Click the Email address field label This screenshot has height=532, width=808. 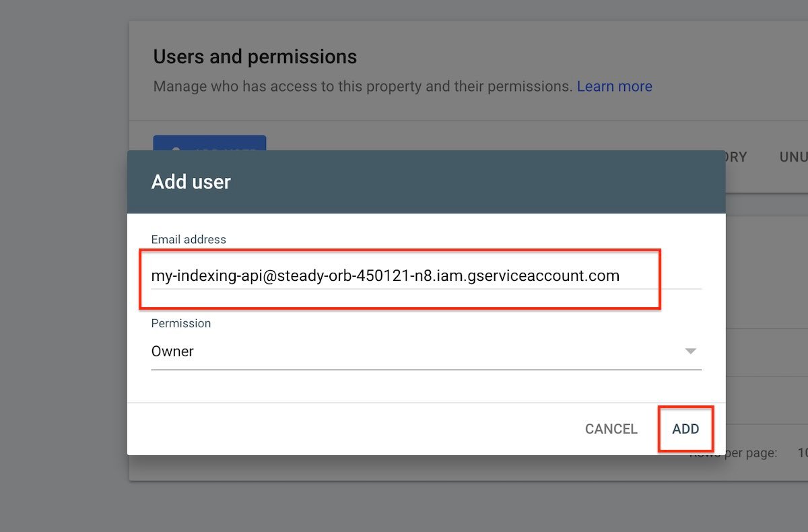click(x=189, y=240)
